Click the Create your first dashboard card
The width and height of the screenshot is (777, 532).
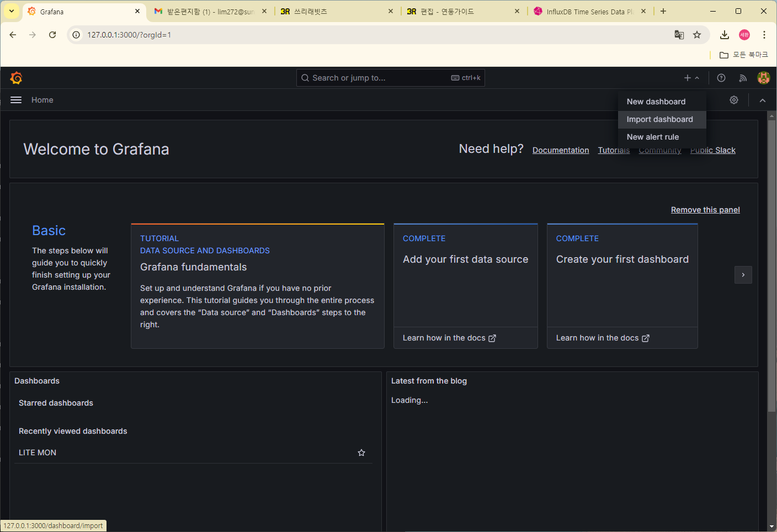pyautogui.click(x=622, y=286)
